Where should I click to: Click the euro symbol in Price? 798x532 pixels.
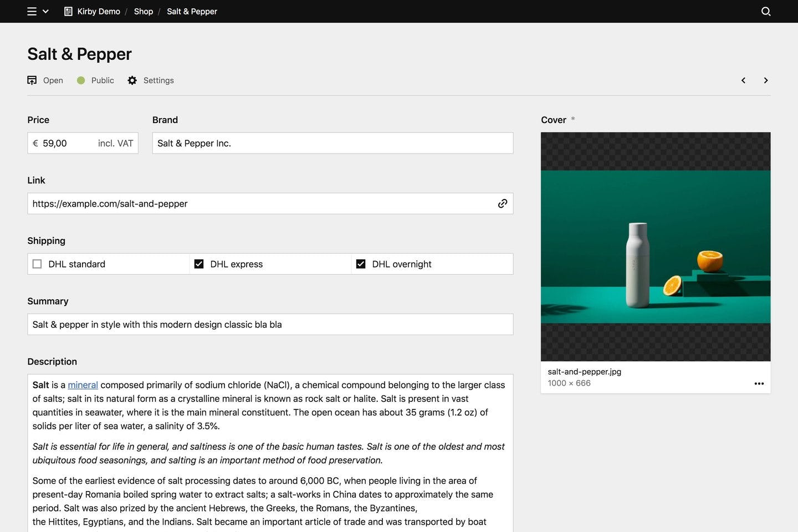(x=35, y=143)
